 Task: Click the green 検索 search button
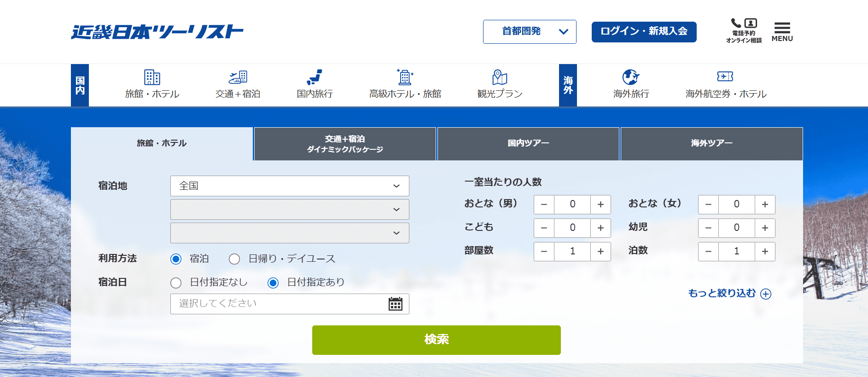pyautogui.click(x=437, y=340)
